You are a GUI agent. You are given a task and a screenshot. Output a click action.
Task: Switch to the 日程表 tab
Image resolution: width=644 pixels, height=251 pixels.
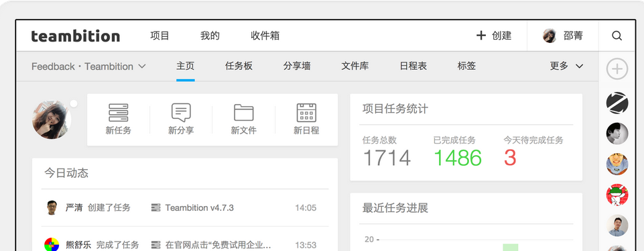click(x=413, y=66)
